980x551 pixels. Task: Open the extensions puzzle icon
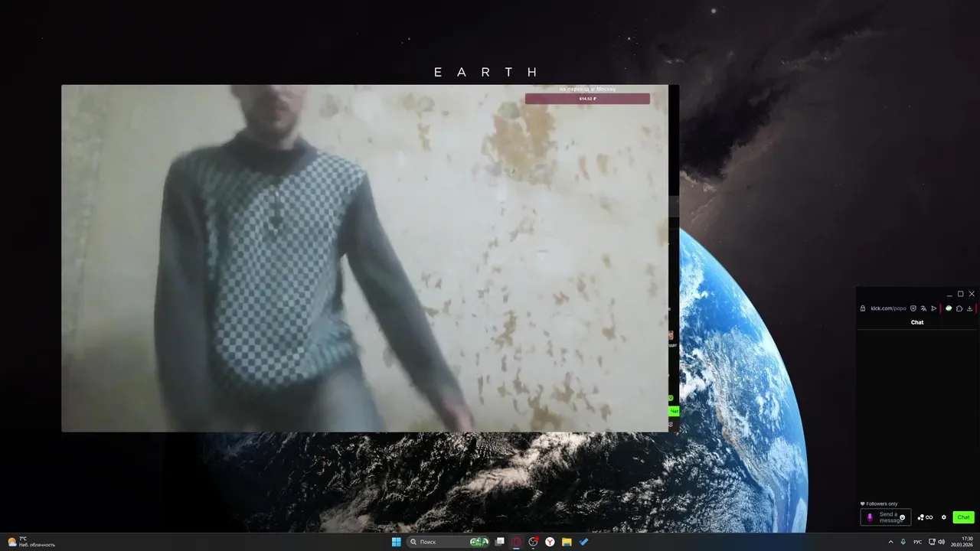(x=959, y=308)
